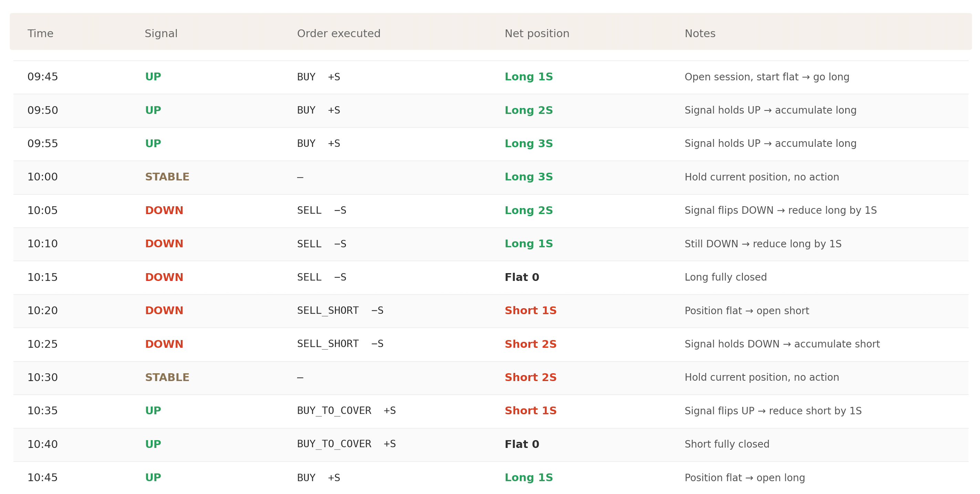This screenshot has height=494, width=980.
Task: Click SELL_SHORT order in 10:20 row
Action: [x=327, y=310]
